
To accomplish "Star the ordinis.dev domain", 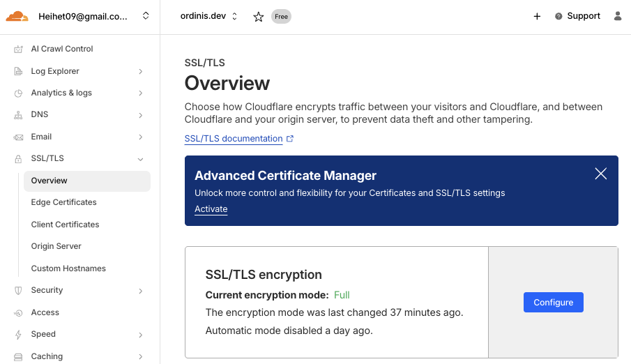I will (x=259, y=17).
